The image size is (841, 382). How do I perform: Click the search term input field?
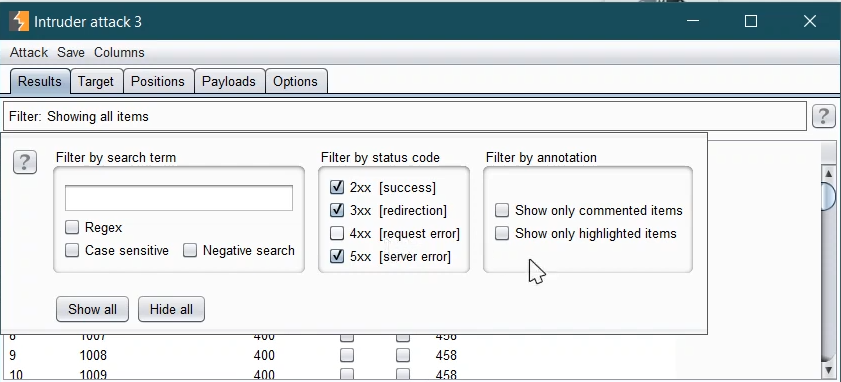(x=179, y=198)
